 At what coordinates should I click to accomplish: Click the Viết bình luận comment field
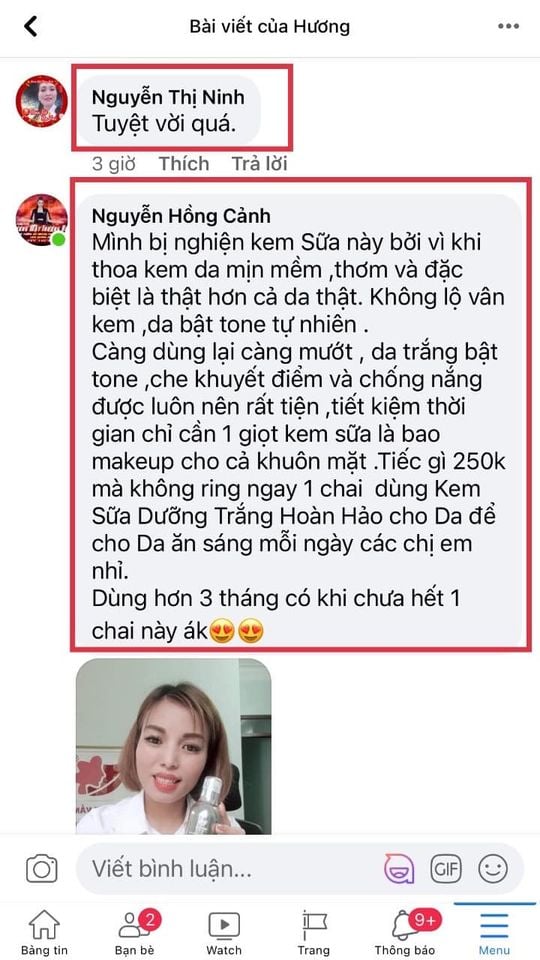(x=233, y=868)
